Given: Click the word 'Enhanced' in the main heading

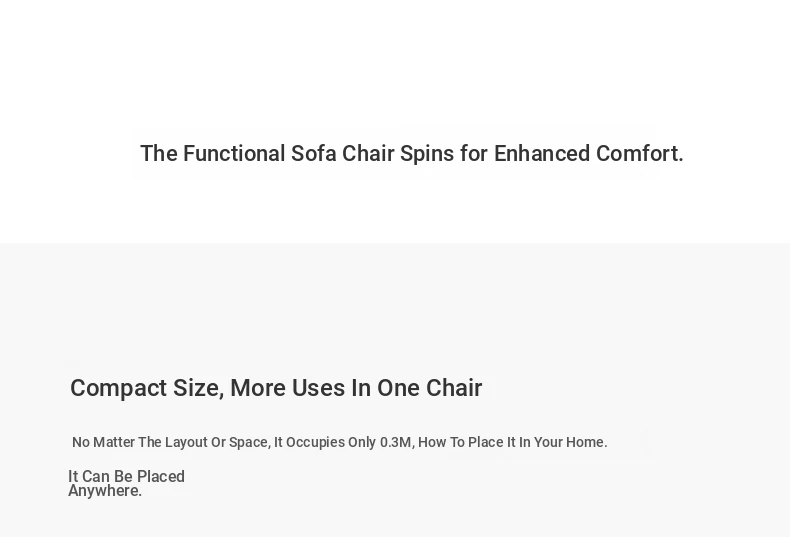Looking at the screenshot, I should pyautogui.click(x=542, y=154).
